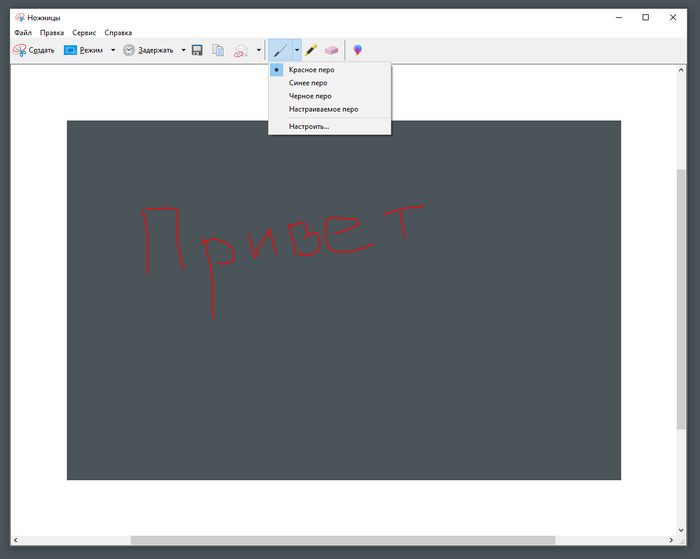The width and height of the screenshot is (700, 559).
Task: Copy the snip with the copy icon
Action: (218, 50)
